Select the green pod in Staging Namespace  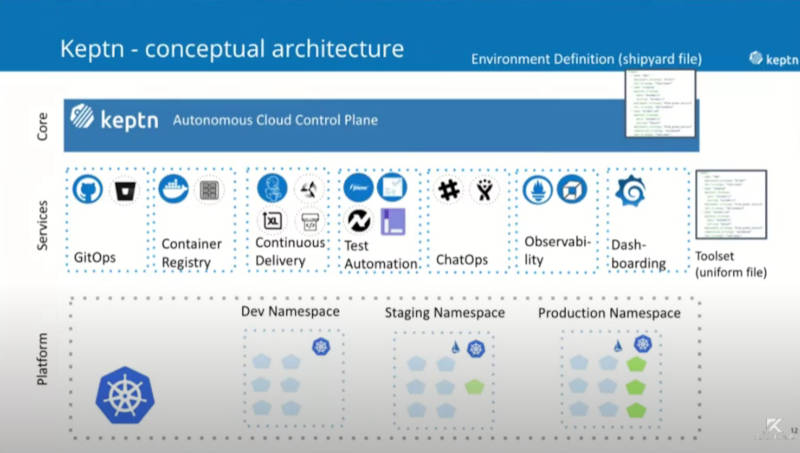pos(474,387)
